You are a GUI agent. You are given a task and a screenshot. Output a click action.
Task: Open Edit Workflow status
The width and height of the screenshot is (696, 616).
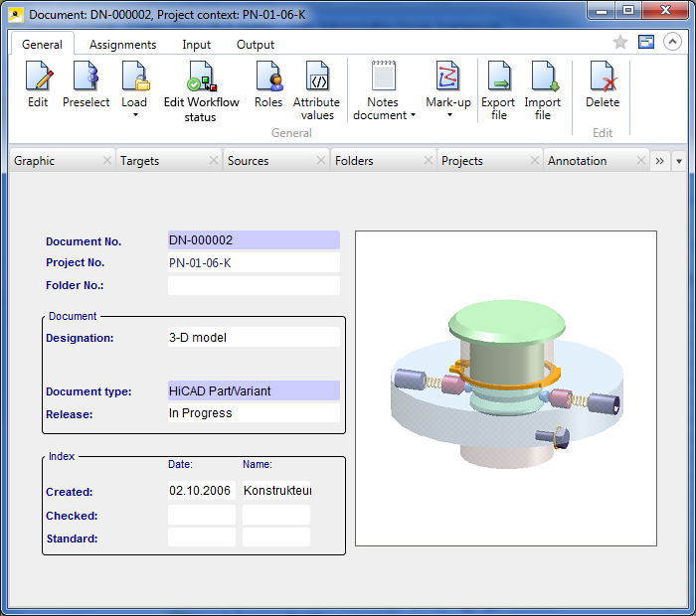[x=201, y=77]
